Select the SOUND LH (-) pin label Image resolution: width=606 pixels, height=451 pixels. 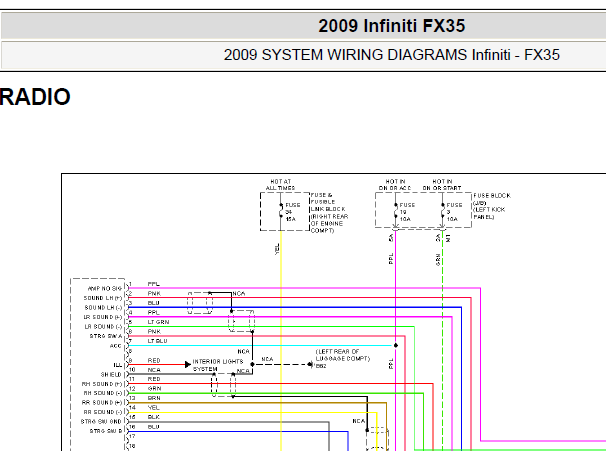pos(103,308)
